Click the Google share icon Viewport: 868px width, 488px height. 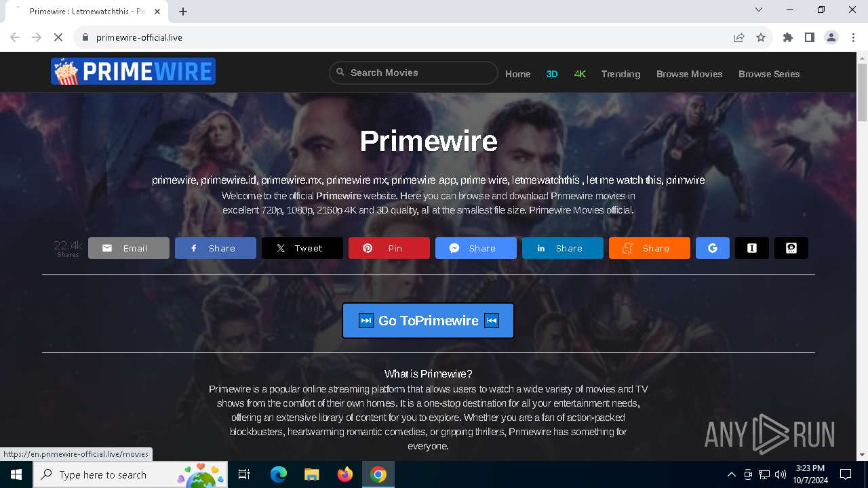[x=713, y=248]
